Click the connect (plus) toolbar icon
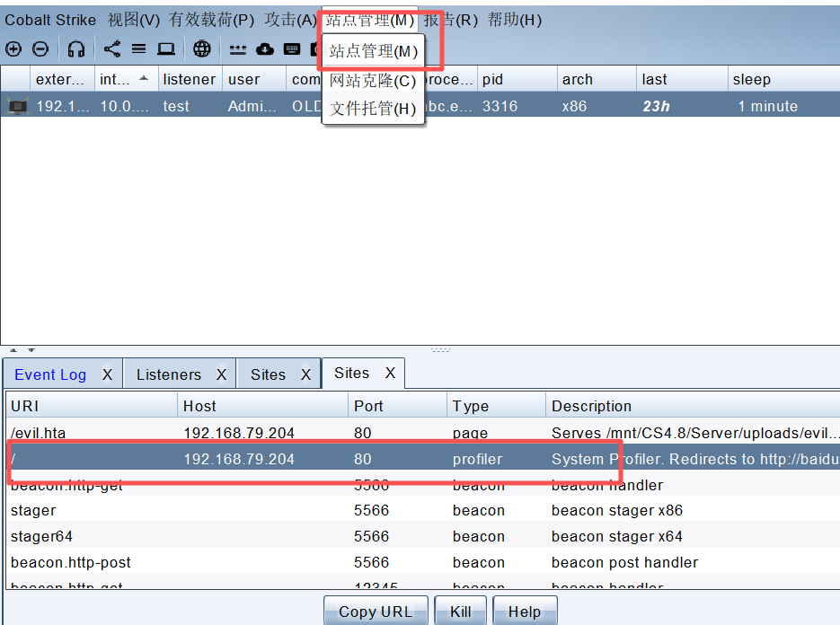This screenshot has height=625, width=840. (x=13, y=49)
